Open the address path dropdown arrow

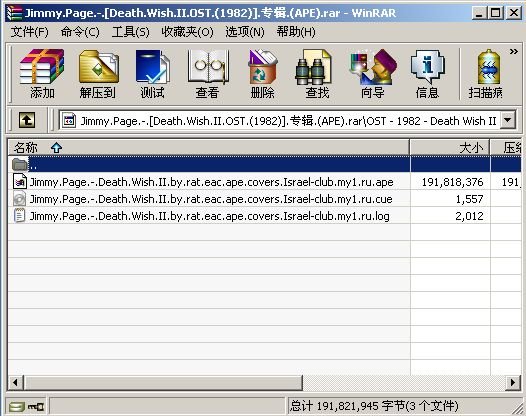click(508, 120)
